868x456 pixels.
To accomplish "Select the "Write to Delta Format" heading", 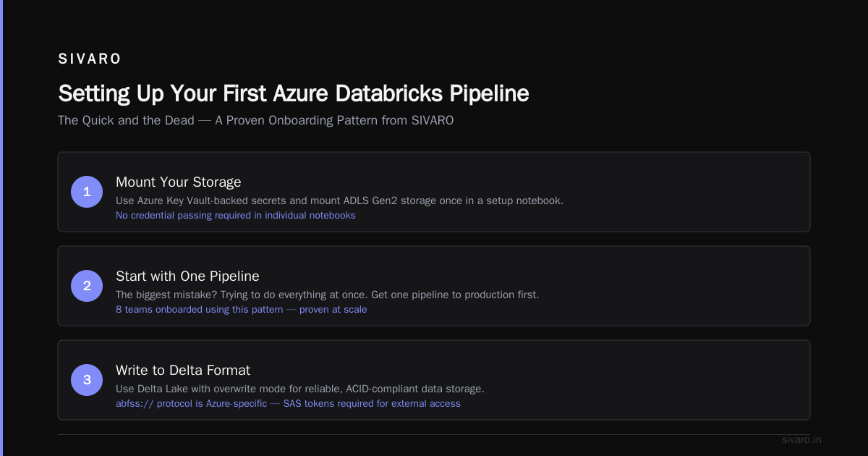I will 183,370.
